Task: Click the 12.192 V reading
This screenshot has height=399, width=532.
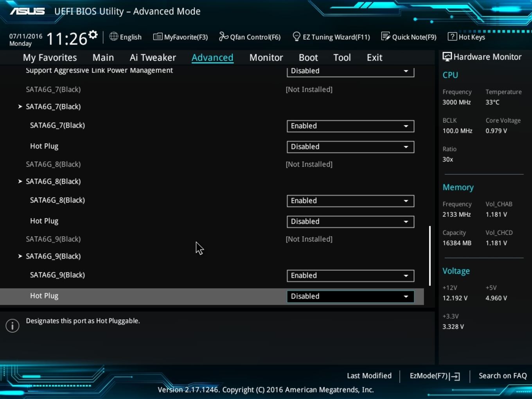Action: click(x=455, y=298)
